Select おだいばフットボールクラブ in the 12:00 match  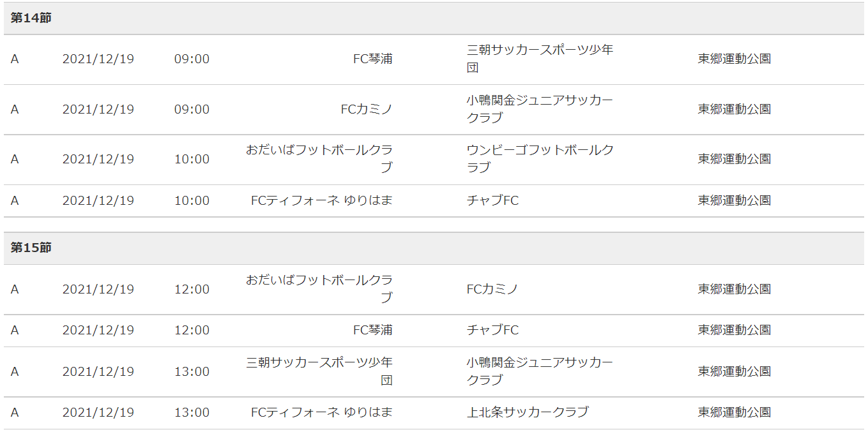(x=319, y=289)
